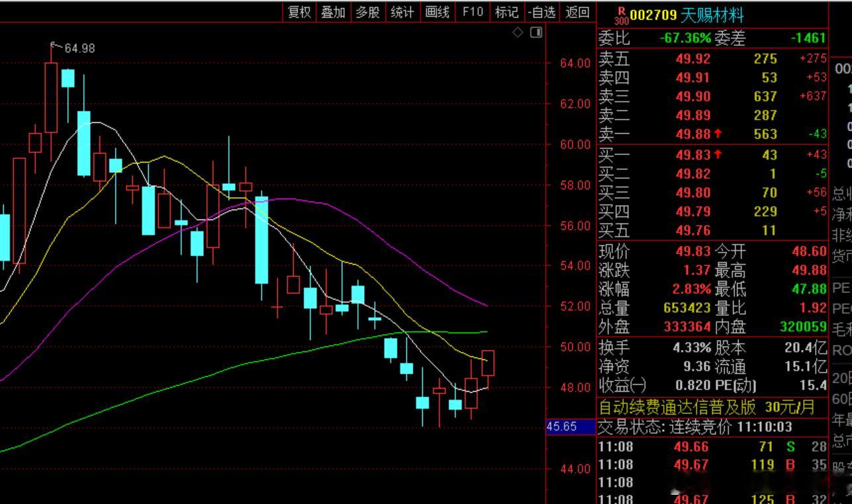Open the 复权 adjustment menu
The height and width of the screenshot is (504, 852).
click(299, 12)
